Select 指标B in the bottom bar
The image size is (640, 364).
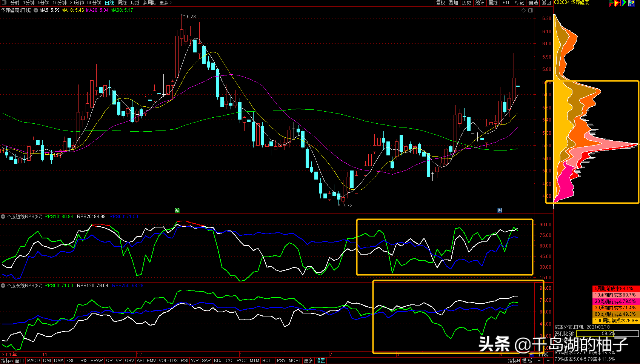pyautogui.click(x=514, y=361)
